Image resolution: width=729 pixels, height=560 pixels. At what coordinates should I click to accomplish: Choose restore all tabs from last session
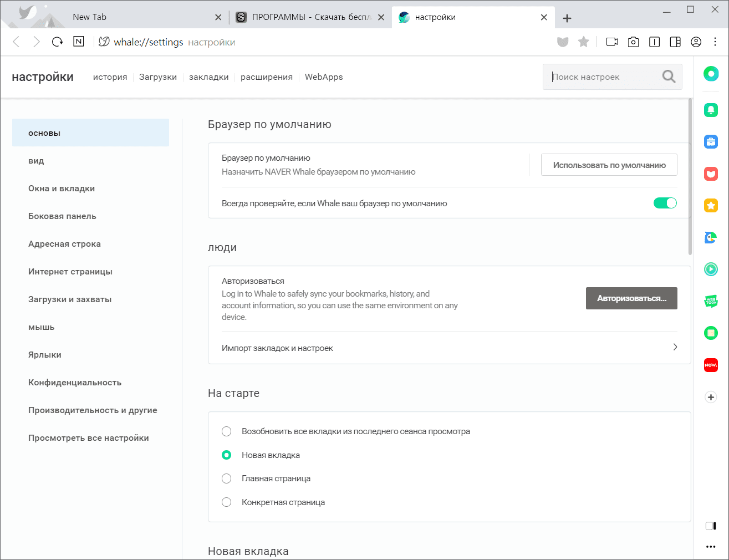pos(227,431)
